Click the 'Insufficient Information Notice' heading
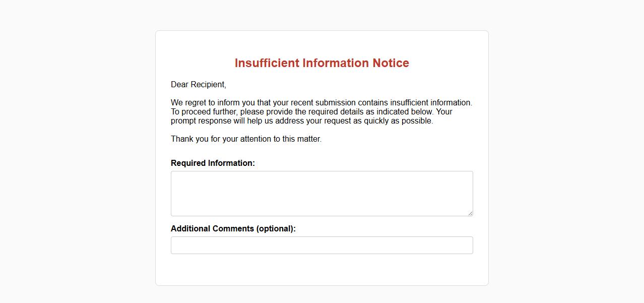 tap(321, 63)
